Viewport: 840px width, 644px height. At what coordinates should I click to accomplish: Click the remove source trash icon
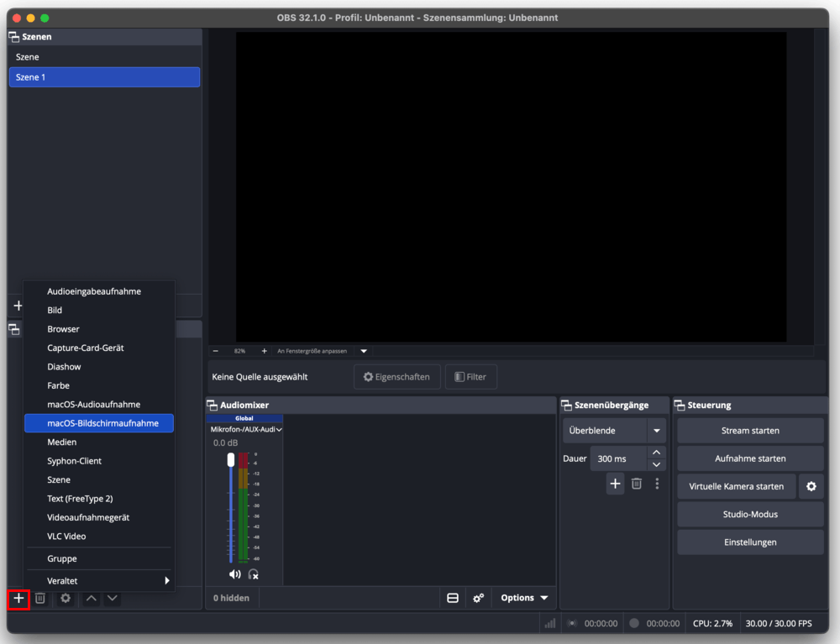click(x=39, y=599)
